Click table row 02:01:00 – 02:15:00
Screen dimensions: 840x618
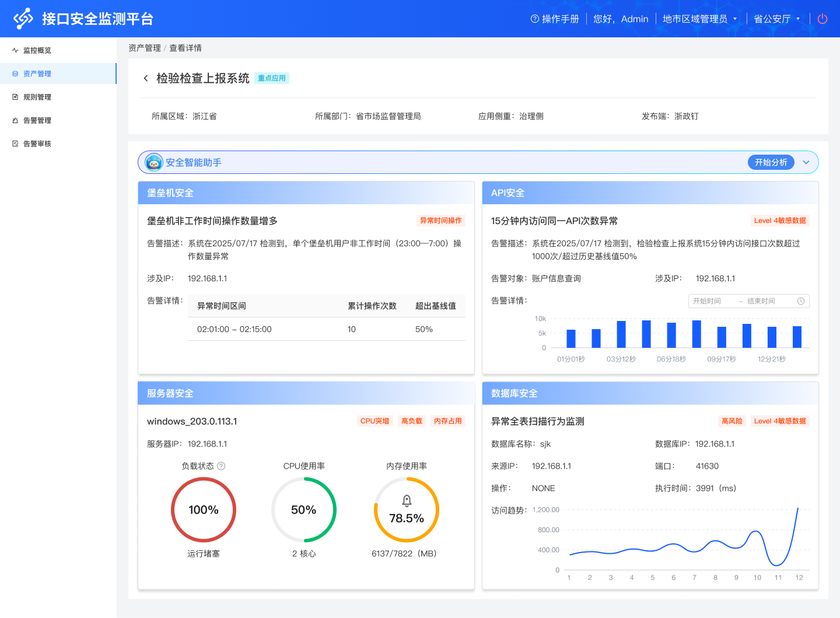click(x=327, y=329)
